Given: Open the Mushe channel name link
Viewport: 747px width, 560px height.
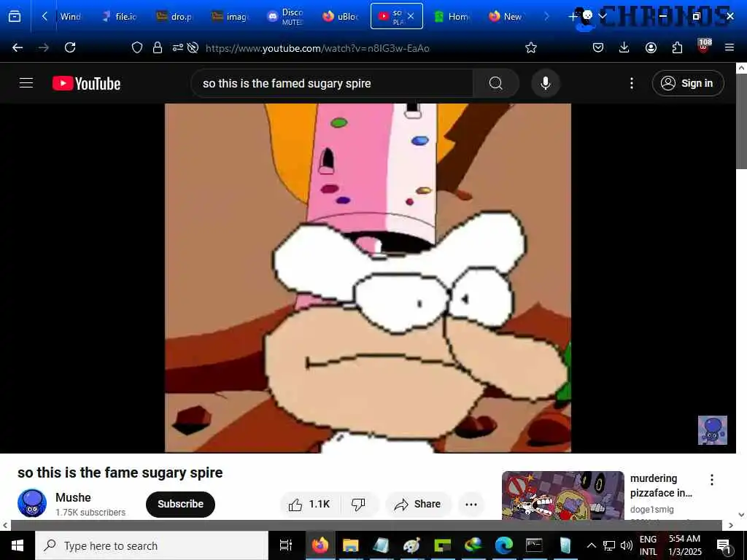Looking at the screenshot, I should point(73,497).
